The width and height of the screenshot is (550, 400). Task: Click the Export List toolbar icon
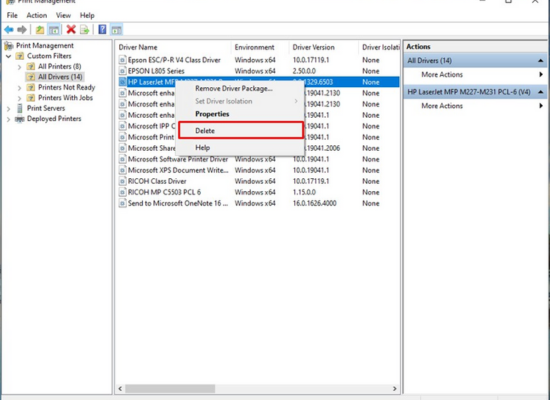[85, 30]
